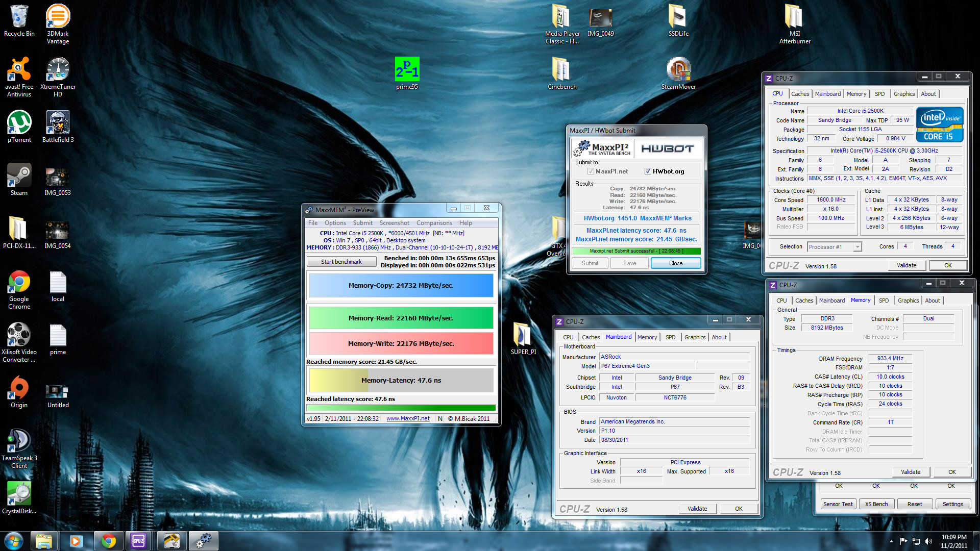
Task: Click the media player taskbar icon
Action: pyautogui.click(x=76, y=541)
